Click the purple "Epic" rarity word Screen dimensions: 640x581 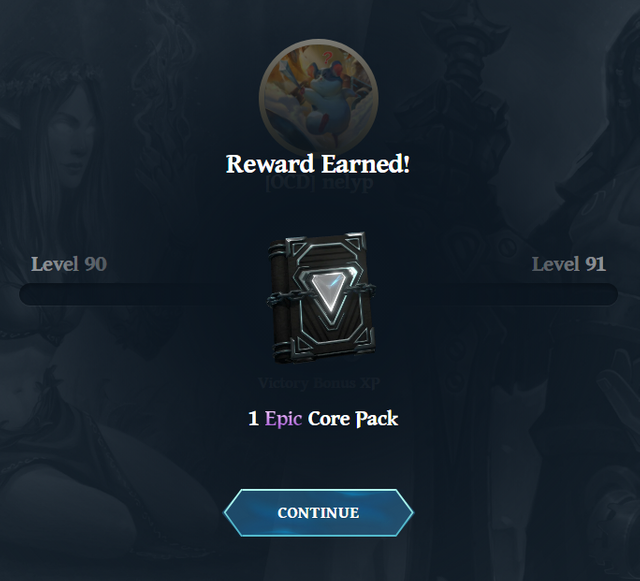(283, 419)
